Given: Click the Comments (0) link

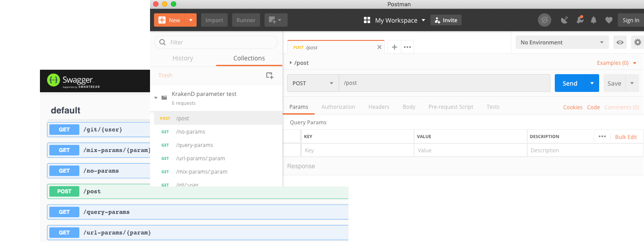Looking at the screenshot, I should click(x=621, y=107).
